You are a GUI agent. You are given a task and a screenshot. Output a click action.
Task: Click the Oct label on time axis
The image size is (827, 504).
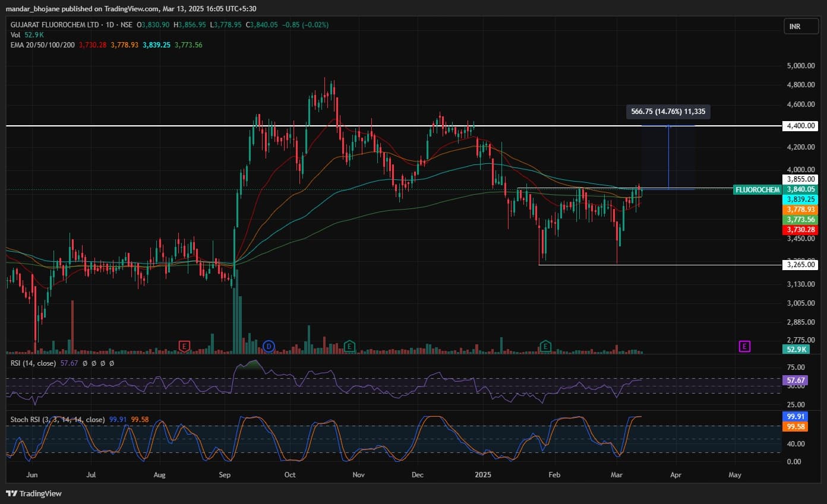[x=290, y=475]
